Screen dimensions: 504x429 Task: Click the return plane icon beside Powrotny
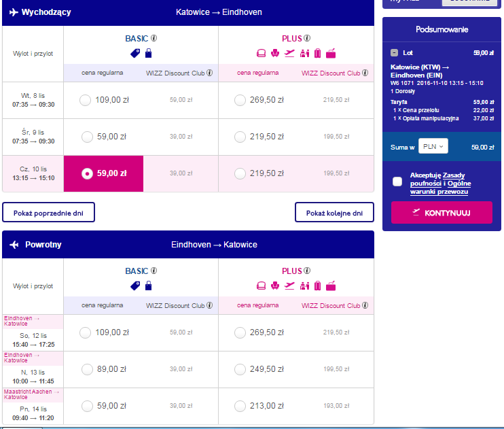[14, 245]
